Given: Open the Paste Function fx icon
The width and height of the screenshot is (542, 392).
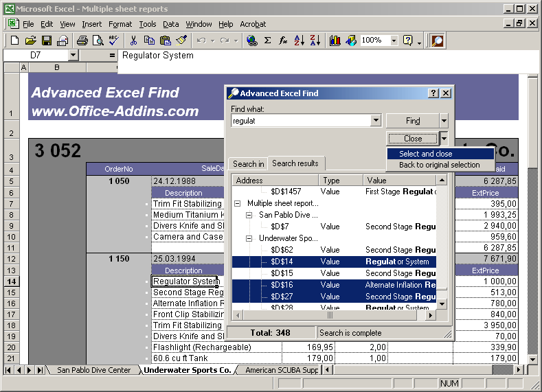Looking at the screenshot, I should (x=283, y=41).
